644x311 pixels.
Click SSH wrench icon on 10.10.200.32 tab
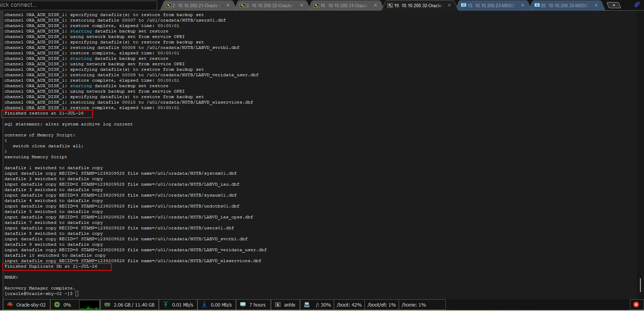(x=390, y=5)
